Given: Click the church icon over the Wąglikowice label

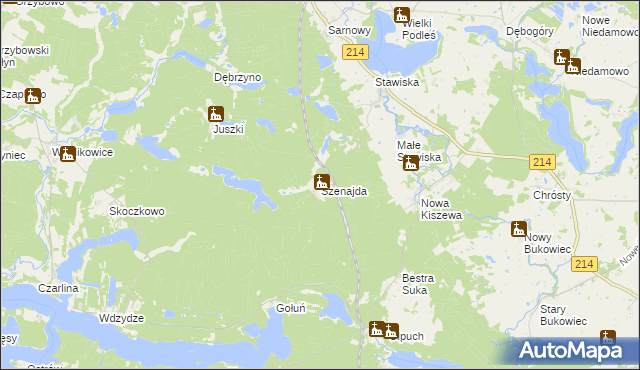Looking at the screenshot, I should coord(68,154).
